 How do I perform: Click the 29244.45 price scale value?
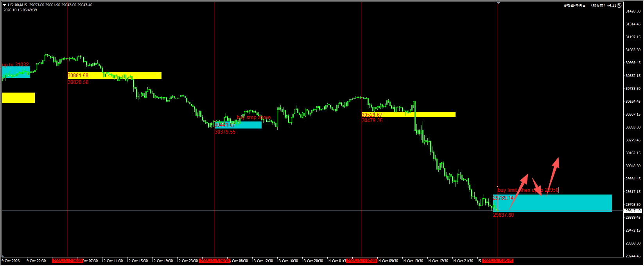tap(633, 256)
